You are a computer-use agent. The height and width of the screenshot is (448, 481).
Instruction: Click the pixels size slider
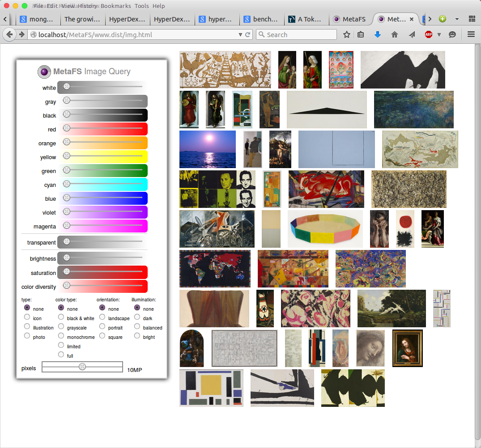(x=82, y=367)
